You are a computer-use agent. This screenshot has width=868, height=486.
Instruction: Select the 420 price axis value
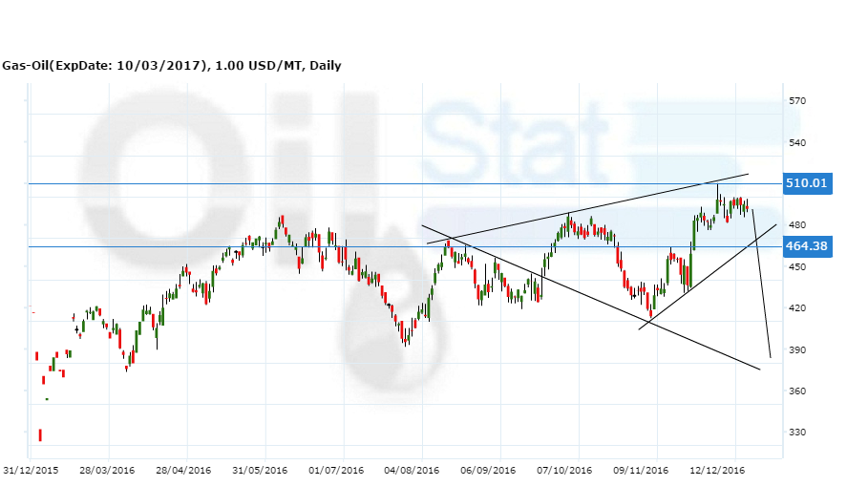click(798, 308)
